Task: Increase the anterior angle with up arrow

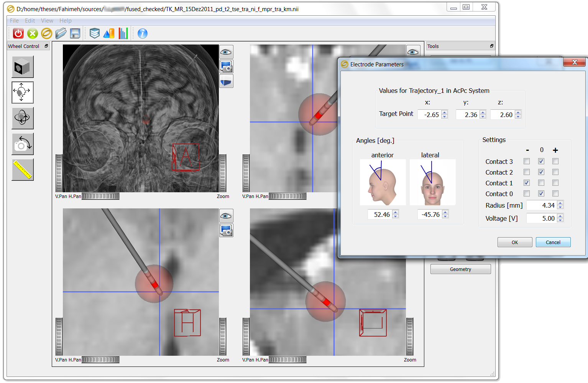Action: coord(396,212)
